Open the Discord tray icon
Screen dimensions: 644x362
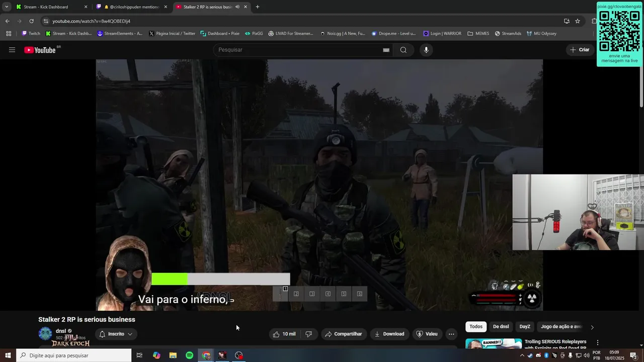pos(538,355)
